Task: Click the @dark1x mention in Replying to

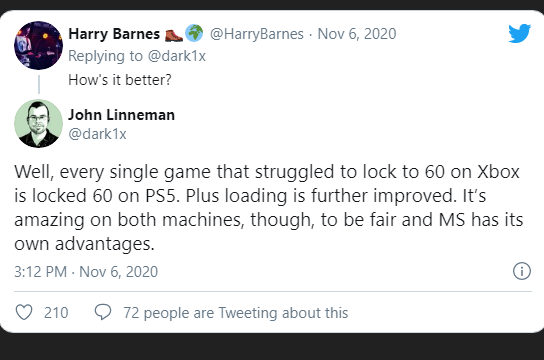Action: point(177,56)
